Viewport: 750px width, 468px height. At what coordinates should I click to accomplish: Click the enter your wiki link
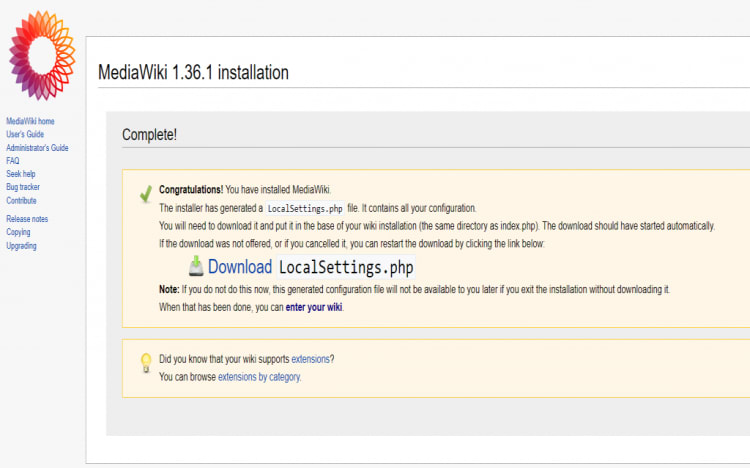click(x=314, y=307)
